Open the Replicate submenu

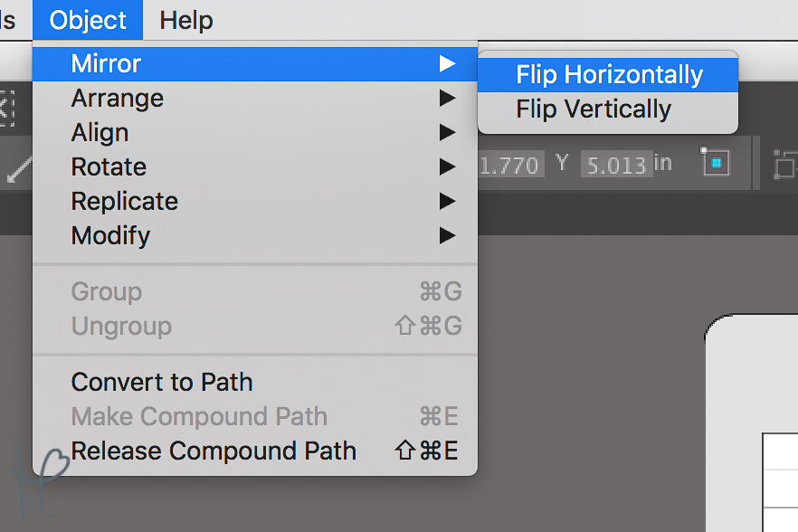click(255, 201)
